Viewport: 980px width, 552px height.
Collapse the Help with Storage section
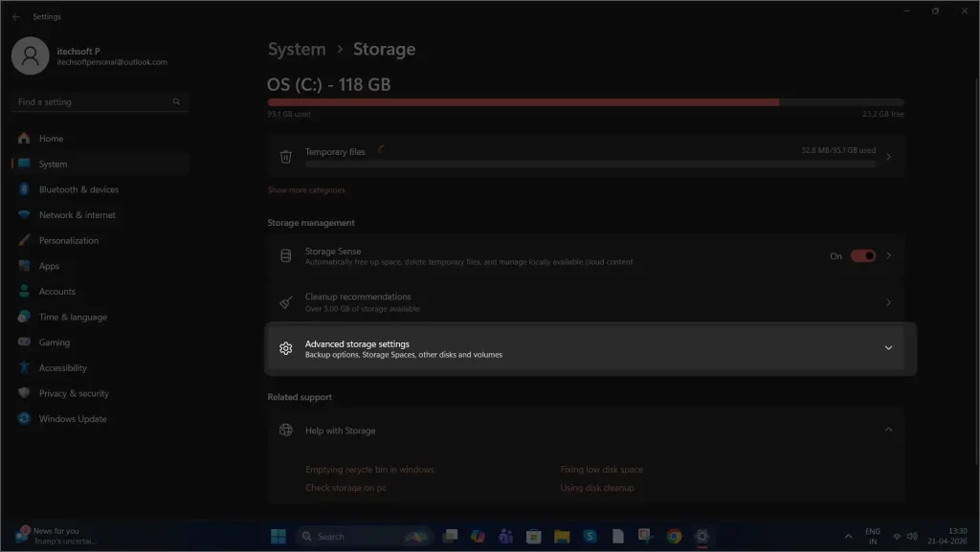pyautogui.click(x=888, y=430)
